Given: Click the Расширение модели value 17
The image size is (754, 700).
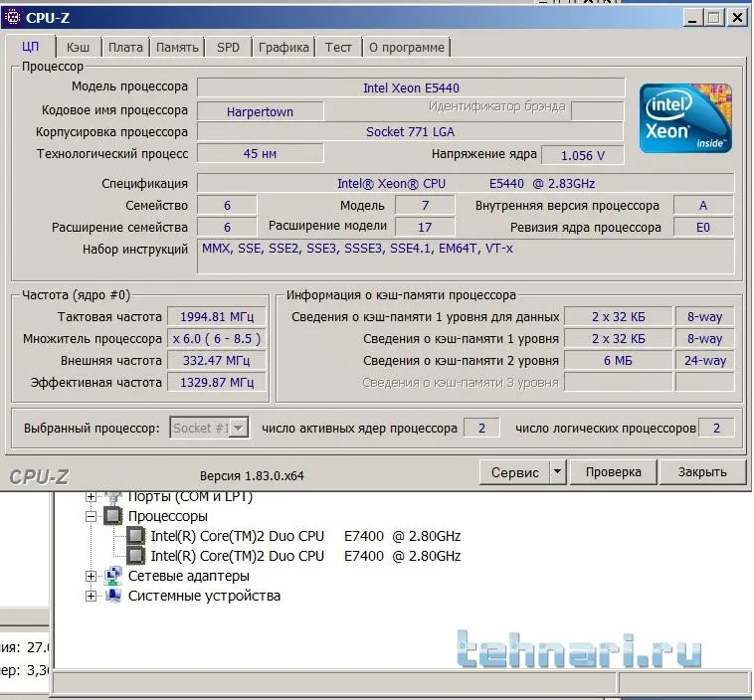Looking at the screenshot, I should tap(425, 227).
